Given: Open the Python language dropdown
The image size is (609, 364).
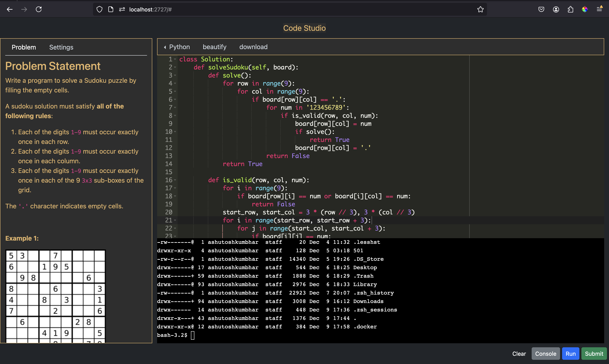Looking at the screenshot, I should pyautogui.click(x=177, y=47).
